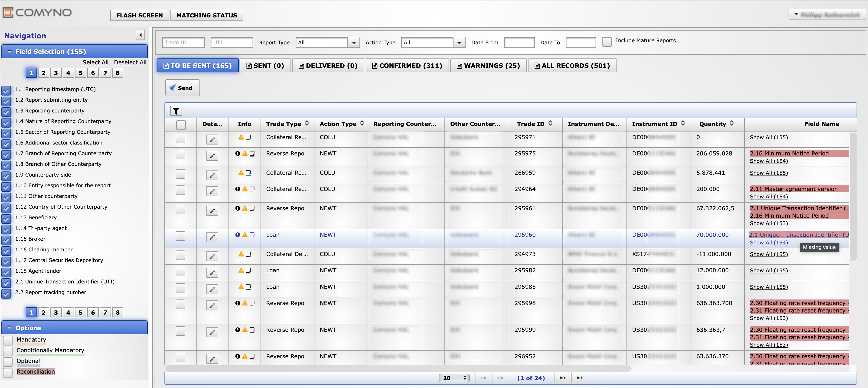868x388 pixels.
Task: Go to next page of records
Action: (x=562, y=378)
